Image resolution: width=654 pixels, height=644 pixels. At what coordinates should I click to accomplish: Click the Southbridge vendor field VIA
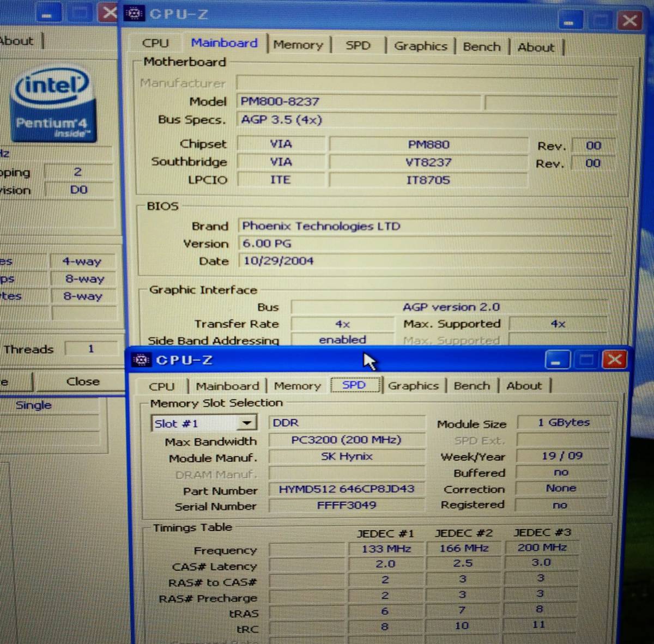click(281, 162)
